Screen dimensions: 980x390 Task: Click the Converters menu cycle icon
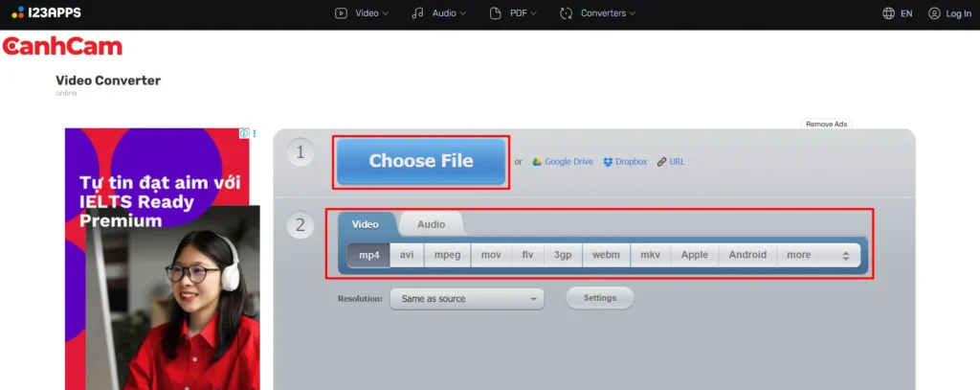[x=567, y=13]
